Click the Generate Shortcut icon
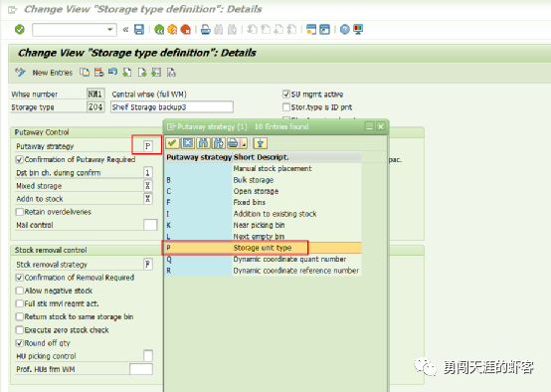 coord(324,30)
